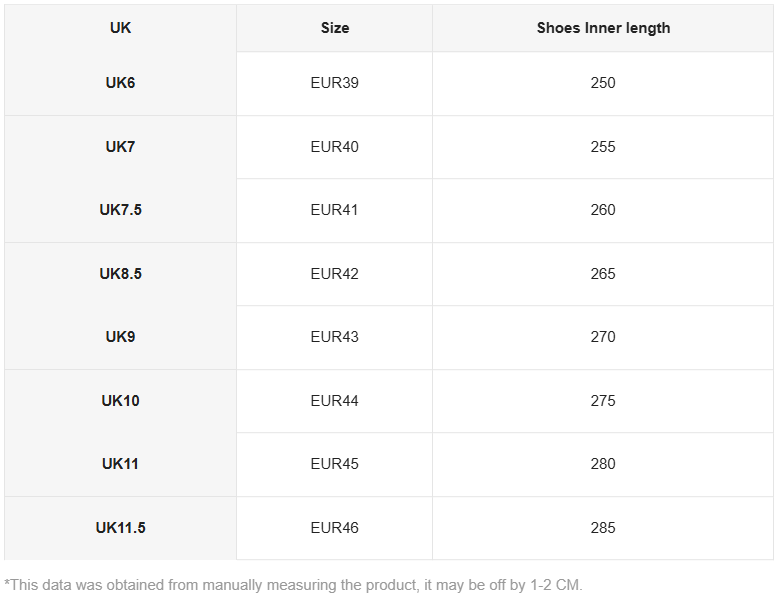Click the EUR46 size cell
Image resolution: width=777 pixels, height=595 pixels.
(334, 528)
